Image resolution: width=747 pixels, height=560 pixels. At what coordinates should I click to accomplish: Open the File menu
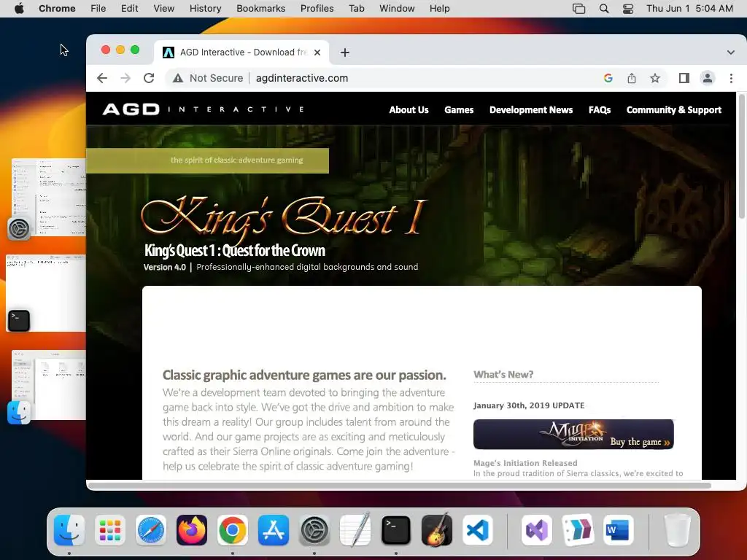click(x=98, y=9)
